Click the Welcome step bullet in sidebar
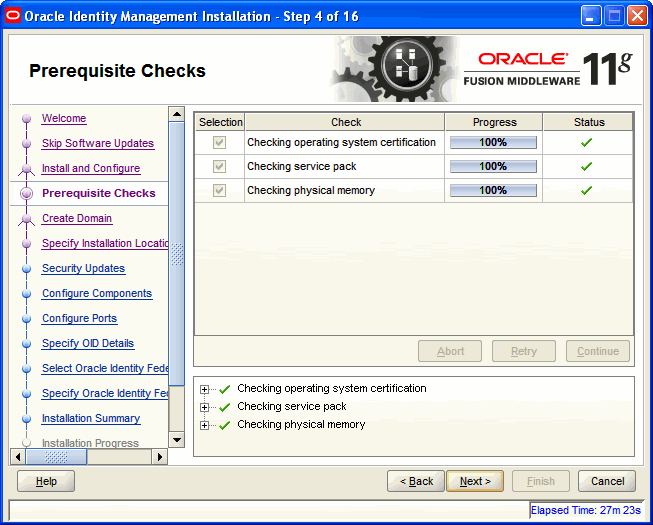653x525 pixels. click(27, 119)
